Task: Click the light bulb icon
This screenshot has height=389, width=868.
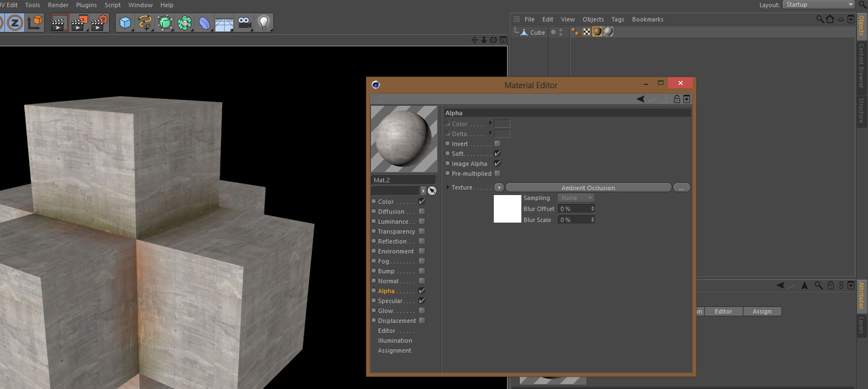Action: click(264, 23)
